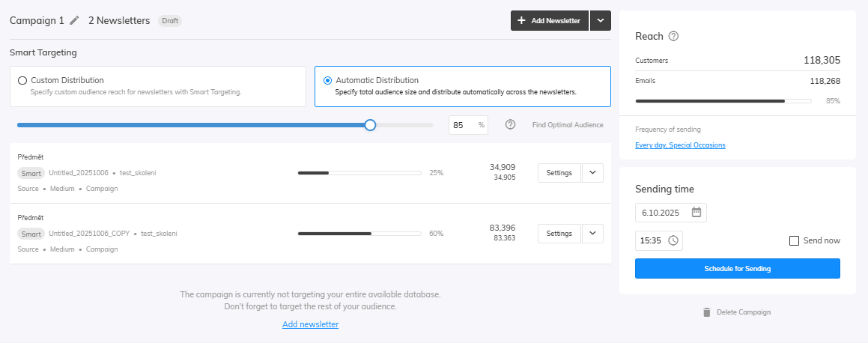Click the pencil icon to rename Campaign 1

coord(74,21)
